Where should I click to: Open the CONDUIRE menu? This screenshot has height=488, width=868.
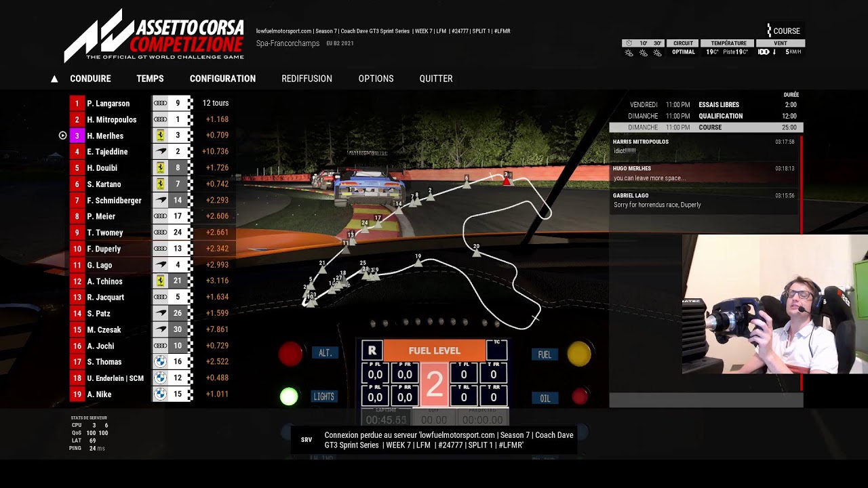90,79
